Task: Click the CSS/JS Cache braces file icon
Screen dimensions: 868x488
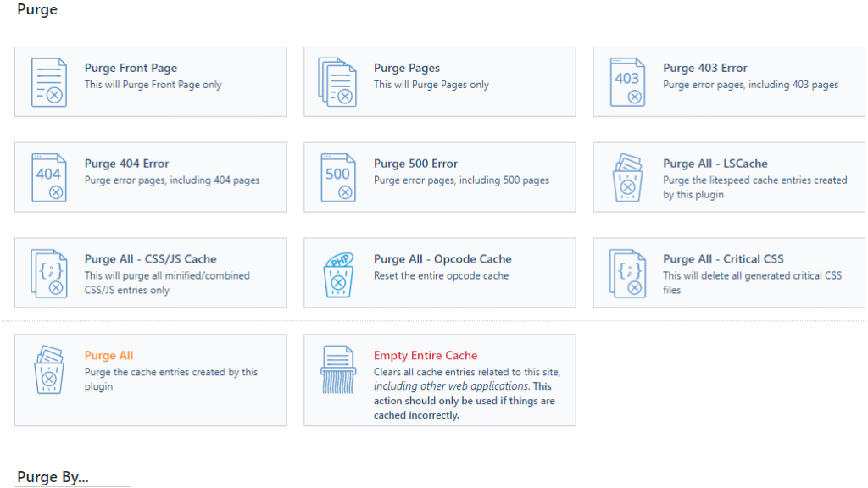Action: [48, 274]
